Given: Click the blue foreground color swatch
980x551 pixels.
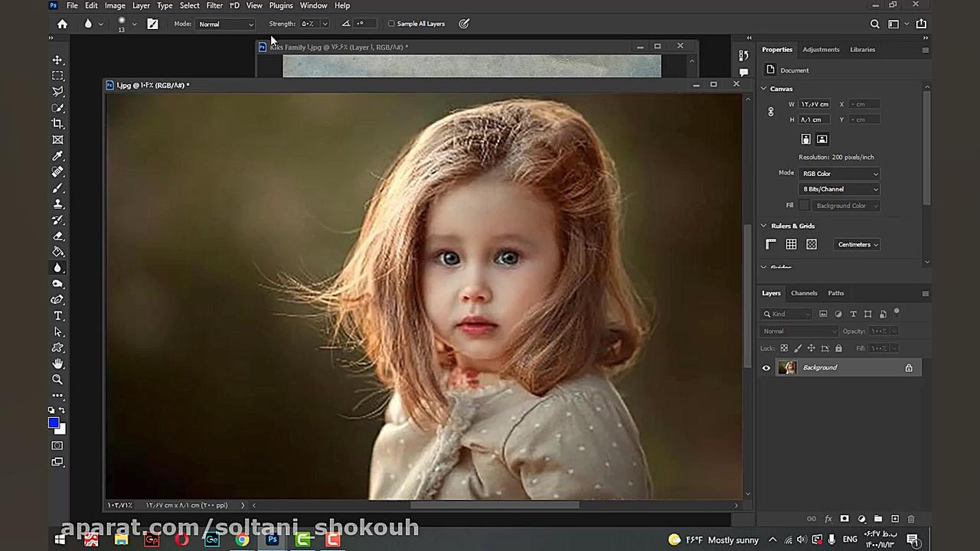Looking at the screenshot, I should pyautogui.click(x=54, y=423).
